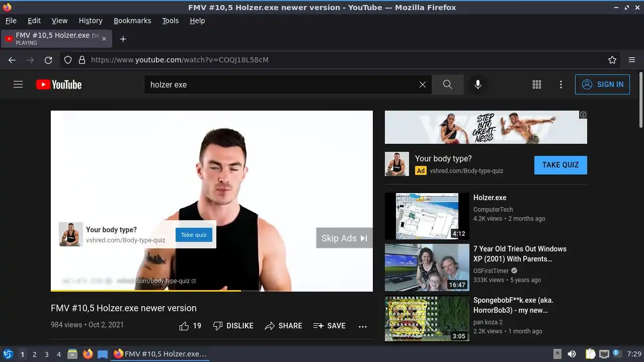The height and width of the screenshot is (362, 644).
Task: Bookmark this page with the star icon
Action: point(612,60)
